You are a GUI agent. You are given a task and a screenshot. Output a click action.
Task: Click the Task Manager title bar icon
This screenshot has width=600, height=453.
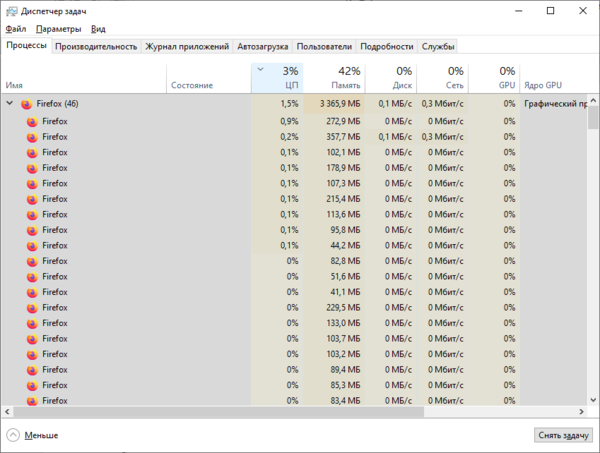click(10, 10)
